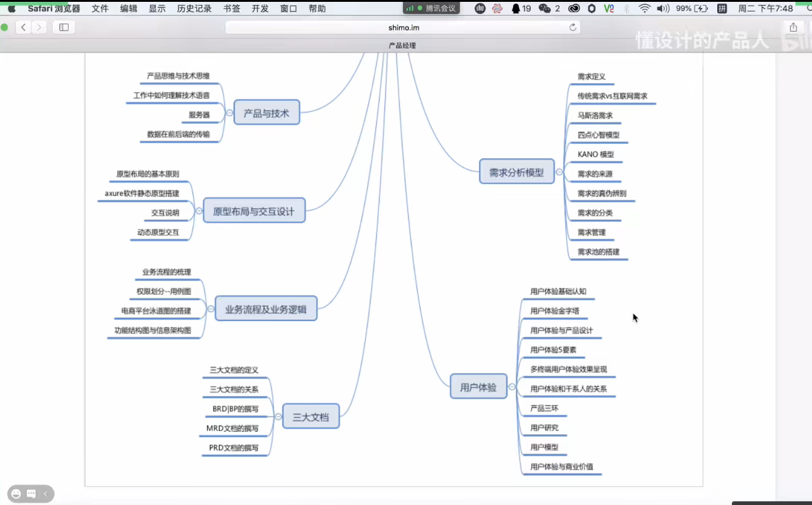Open the 历史记录 menu
This screenshot has height=505, width=812.
[194, 9]
